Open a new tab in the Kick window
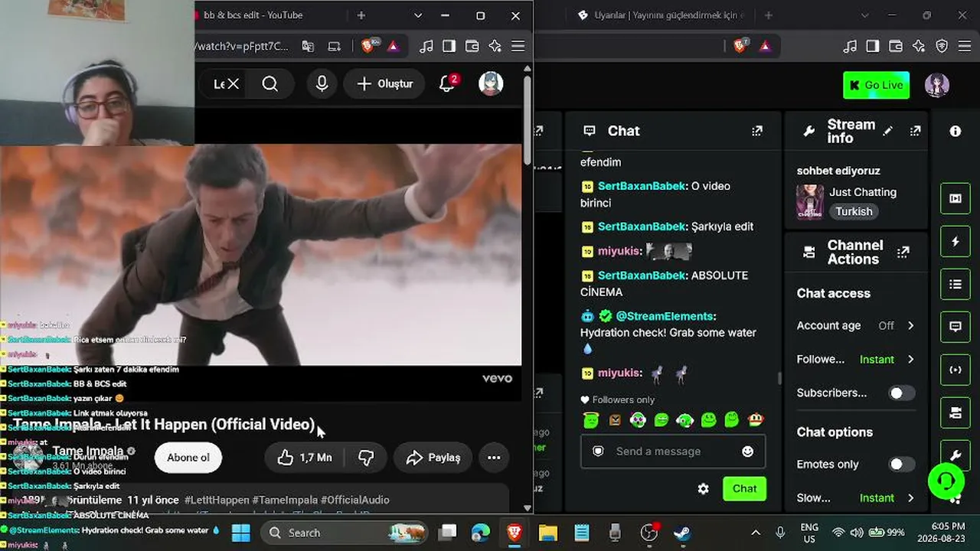The height and width of the screenshot is (551, 980). point(769,15)
